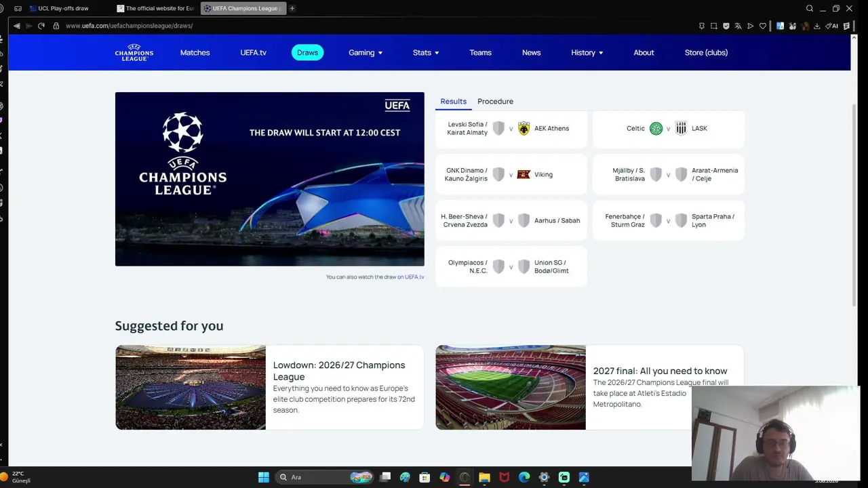Open UEFA.tv in navigation bar

click(x=253, y=52)
